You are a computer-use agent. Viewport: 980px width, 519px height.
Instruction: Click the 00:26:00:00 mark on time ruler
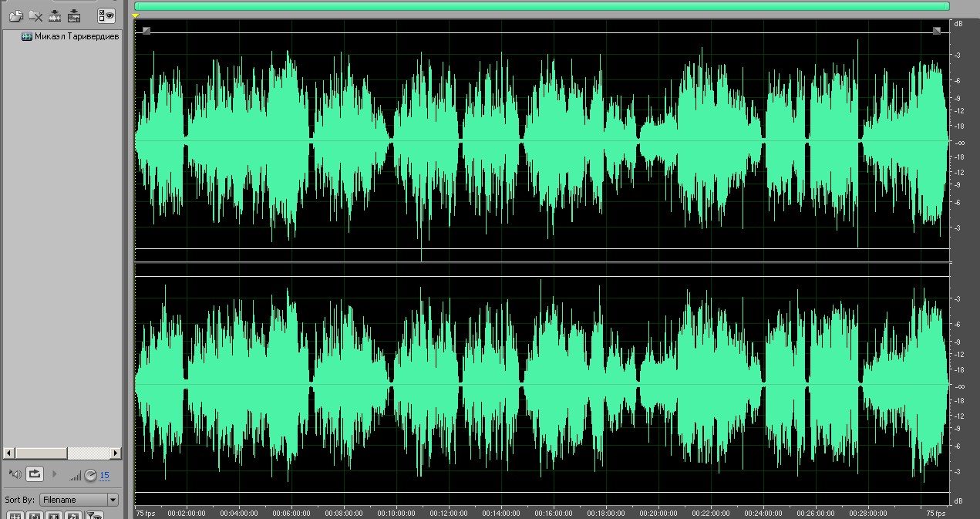[x=816, y=513]
